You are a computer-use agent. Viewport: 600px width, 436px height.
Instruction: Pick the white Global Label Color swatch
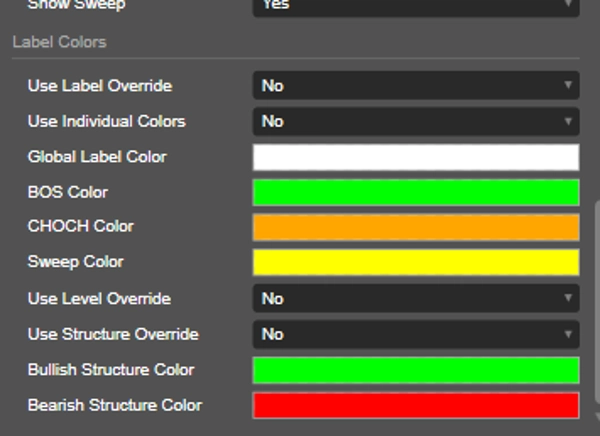416,157
